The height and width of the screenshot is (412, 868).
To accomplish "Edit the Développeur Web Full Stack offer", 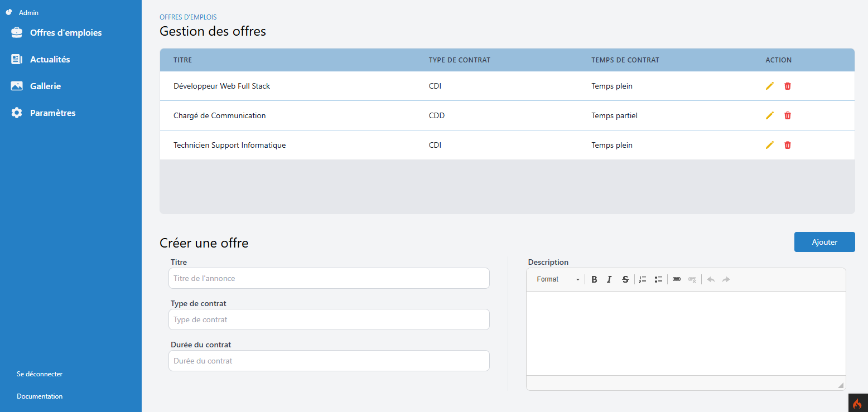I will [770, 86].
